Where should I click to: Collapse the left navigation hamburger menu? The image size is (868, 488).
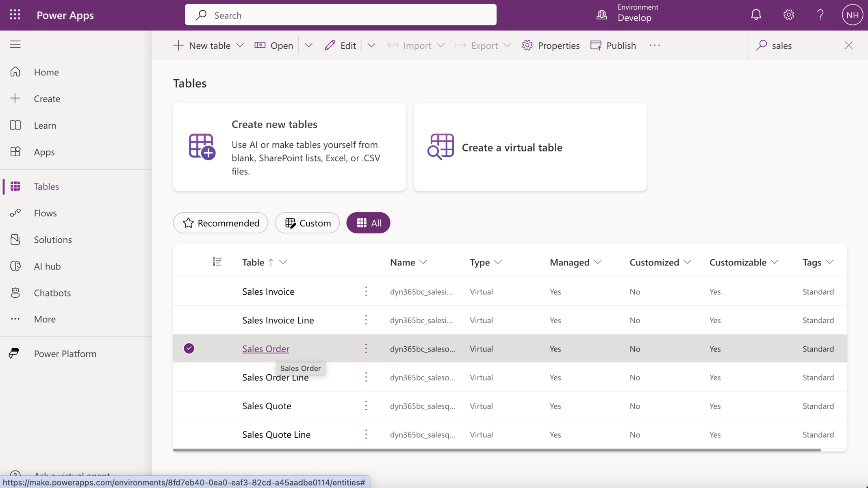15,44
